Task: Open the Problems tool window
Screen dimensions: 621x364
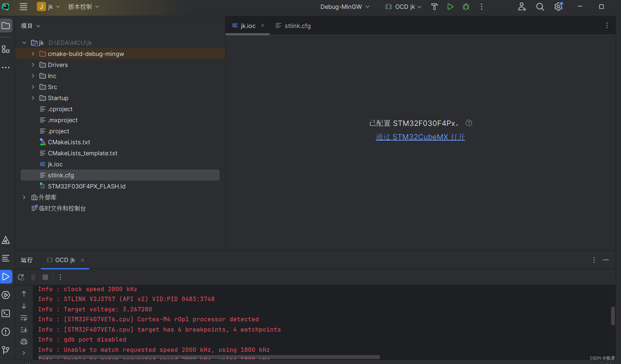Action: pos(6,332)
